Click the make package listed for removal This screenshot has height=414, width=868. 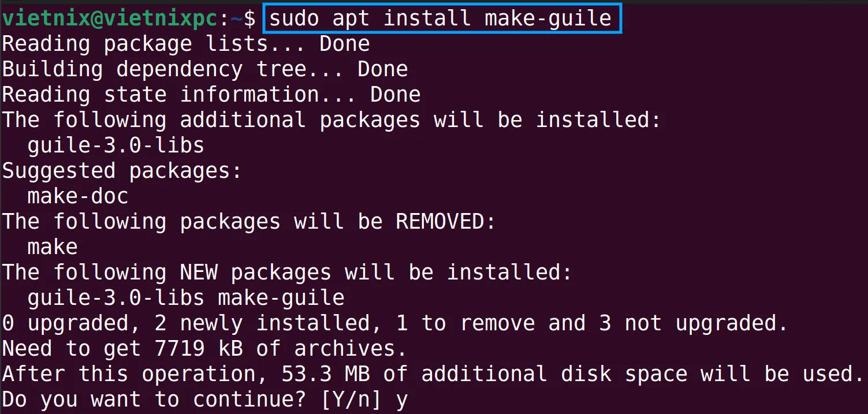[x=53, y=247]
